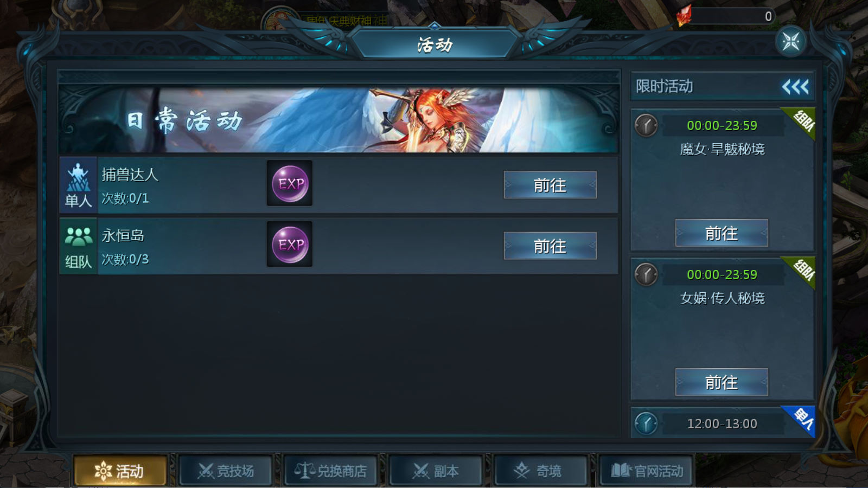Go to 永恒岛 via 前往 button
This screenshot has width=868, height=488.
pos(550,246)
